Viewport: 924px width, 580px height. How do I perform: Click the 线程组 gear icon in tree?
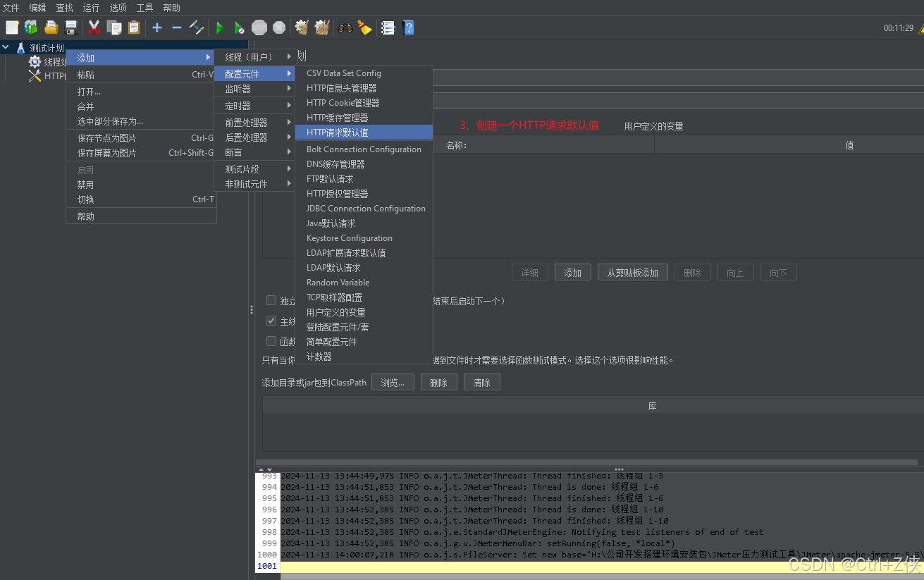pyautogui.click(x=35, y=62)
